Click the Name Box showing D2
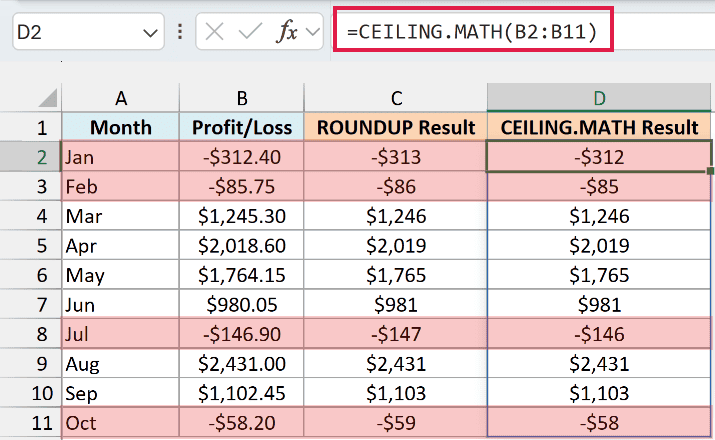Image resolution: width=715 pixels, height=440 pixels. click(x=88, y=32)
